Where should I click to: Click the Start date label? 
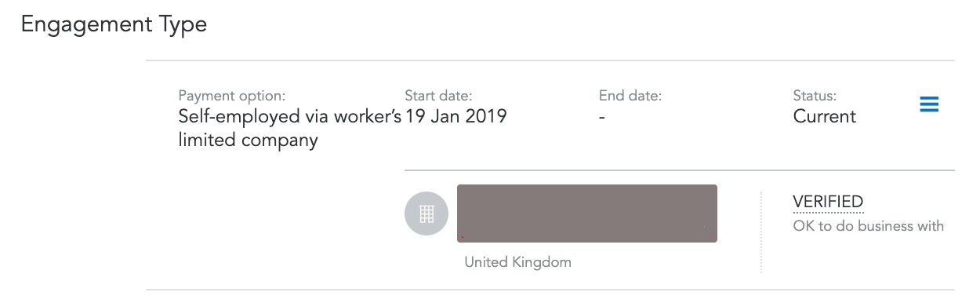pyautogui.click(x=438, y=97)
